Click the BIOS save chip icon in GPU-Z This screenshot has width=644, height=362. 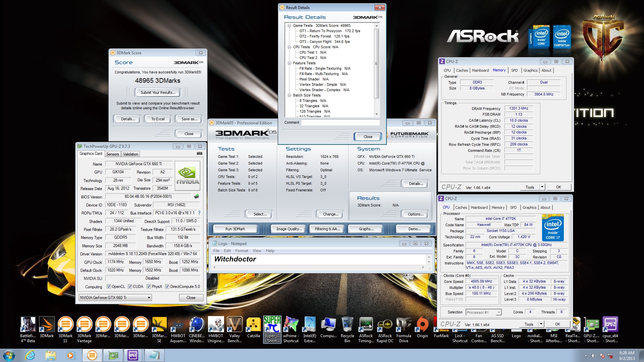[x=197, y=196]
